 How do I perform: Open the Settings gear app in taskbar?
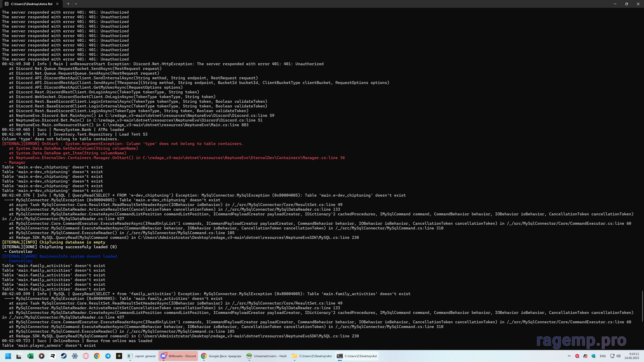tap(75, 356)
